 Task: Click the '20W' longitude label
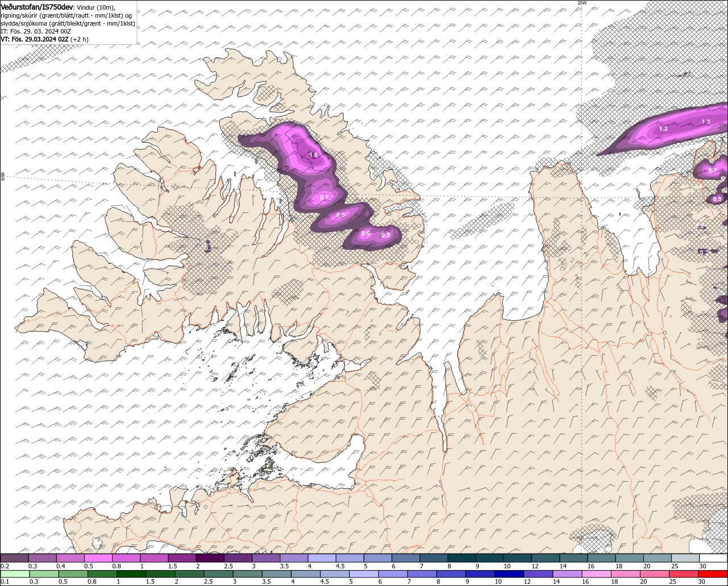[581, 3]
